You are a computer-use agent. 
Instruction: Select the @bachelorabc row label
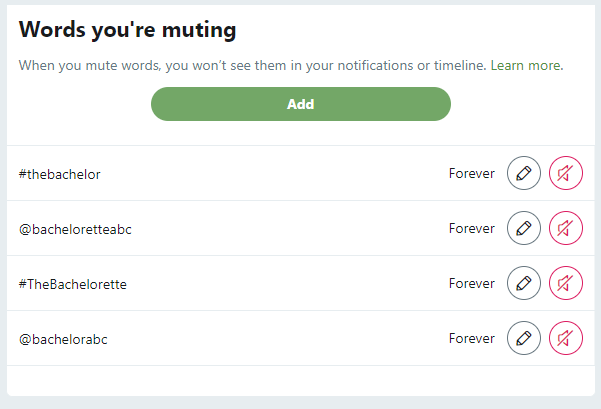pyautogui.click(x=63, y=339)
